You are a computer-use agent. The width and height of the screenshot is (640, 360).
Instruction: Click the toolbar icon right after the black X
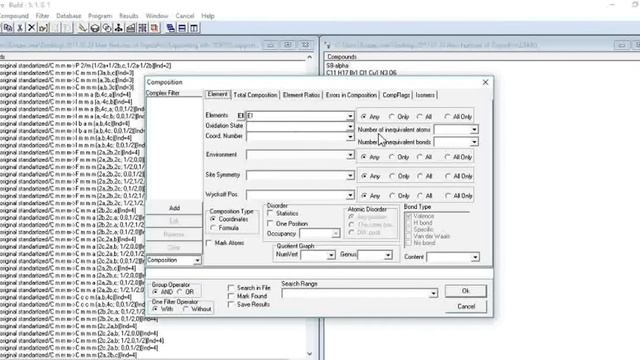click(43, 28)
